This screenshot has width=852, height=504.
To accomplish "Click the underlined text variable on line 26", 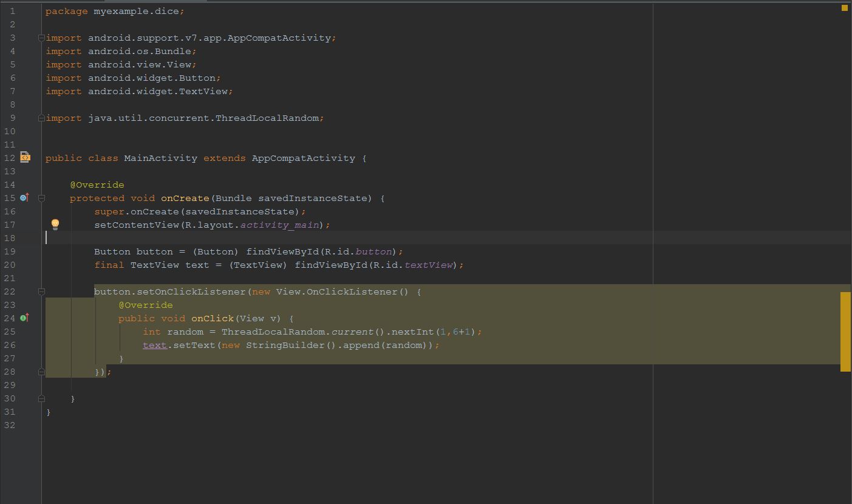I will pos(155,345).
